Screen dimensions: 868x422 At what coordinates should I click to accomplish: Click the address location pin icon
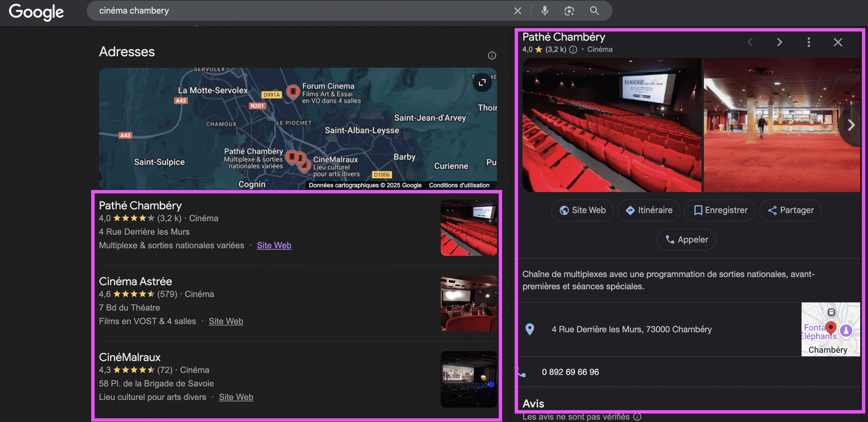pos(530,329)
